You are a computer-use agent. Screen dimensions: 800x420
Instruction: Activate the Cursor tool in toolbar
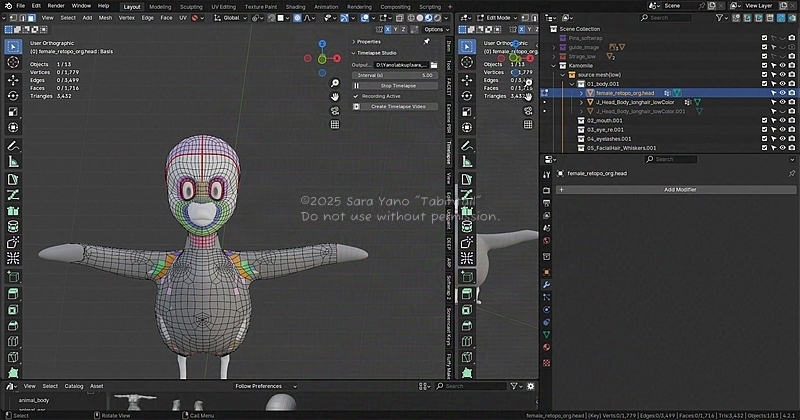[13, 62]
